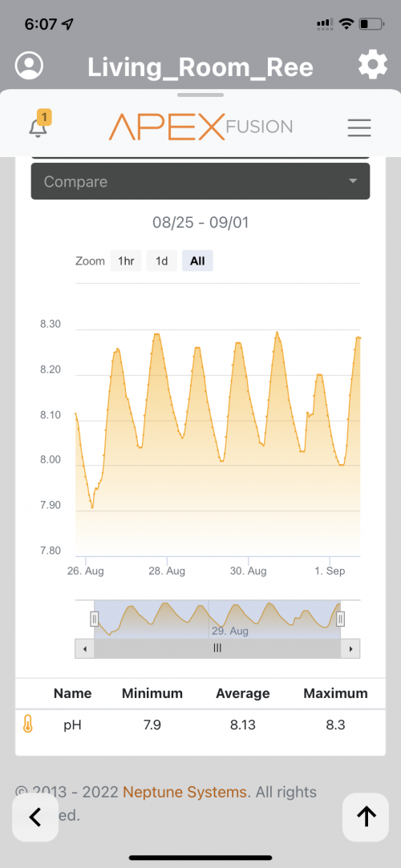Open the user profile icon

pyautogui.click(x=29, y=66)
